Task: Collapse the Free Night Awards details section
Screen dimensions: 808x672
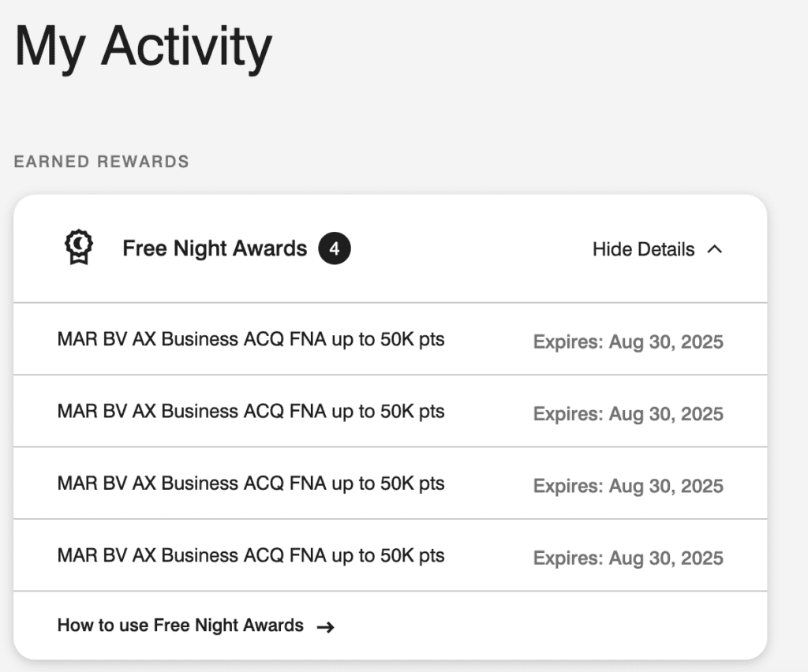Action: (x=658, y=248)
